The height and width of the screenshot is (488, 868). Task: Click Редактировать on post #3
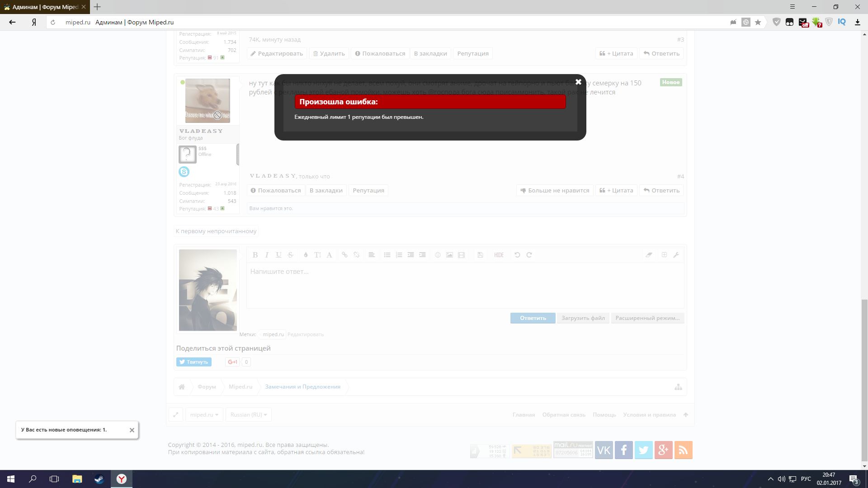277,53
